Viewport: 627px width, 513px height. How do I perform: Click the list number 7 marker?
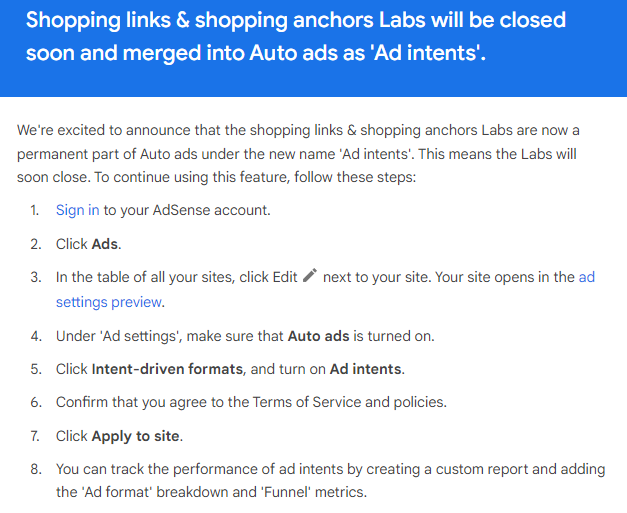[35, 436]
